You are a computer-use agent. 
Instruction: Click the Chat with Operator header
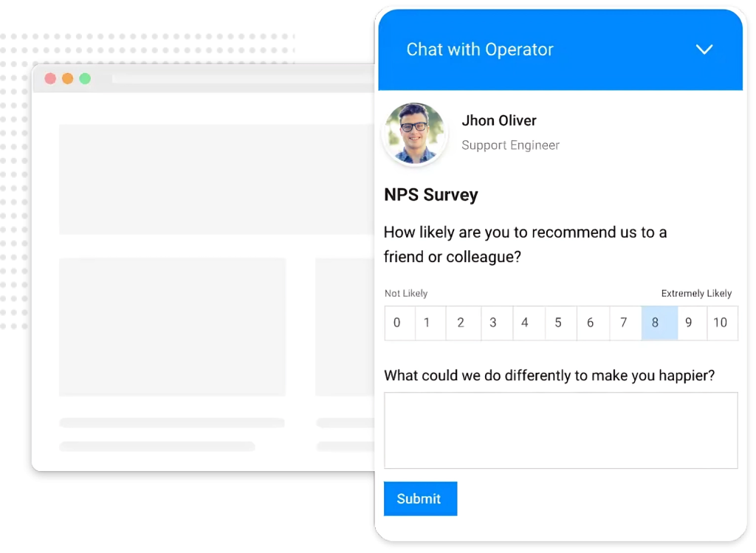pos(480,49)
